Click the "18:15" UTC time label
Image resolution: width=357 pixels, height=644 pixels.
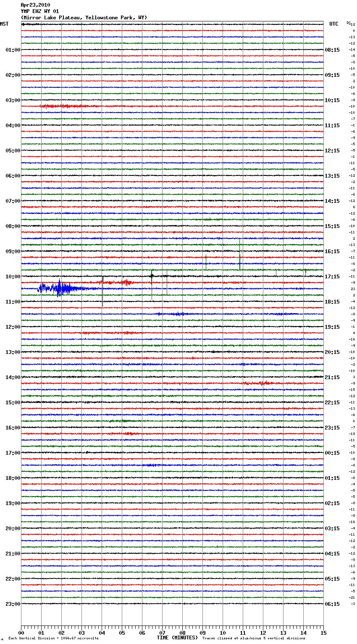(x=332, y=302)
